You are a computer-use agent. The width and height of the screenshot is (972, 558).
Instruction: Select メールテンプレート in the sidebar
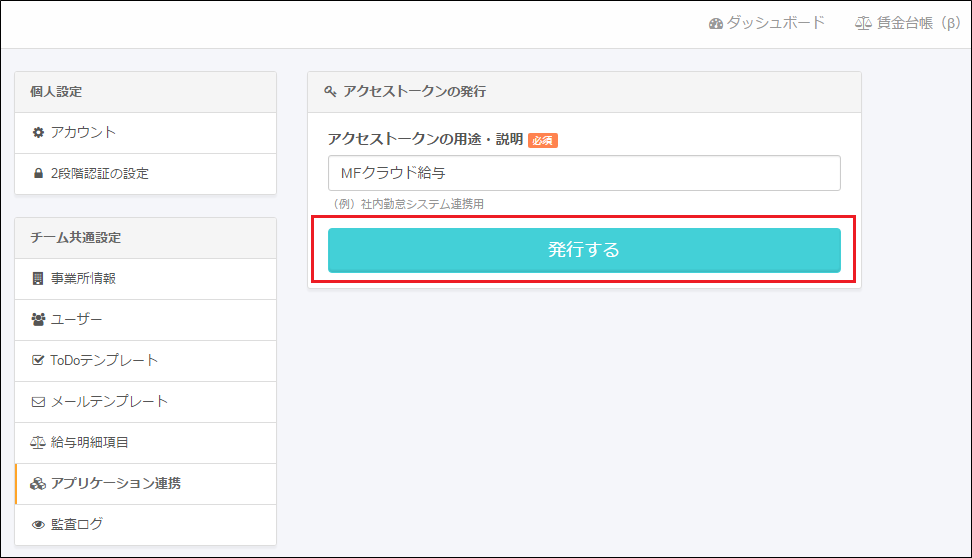[146, 402]
